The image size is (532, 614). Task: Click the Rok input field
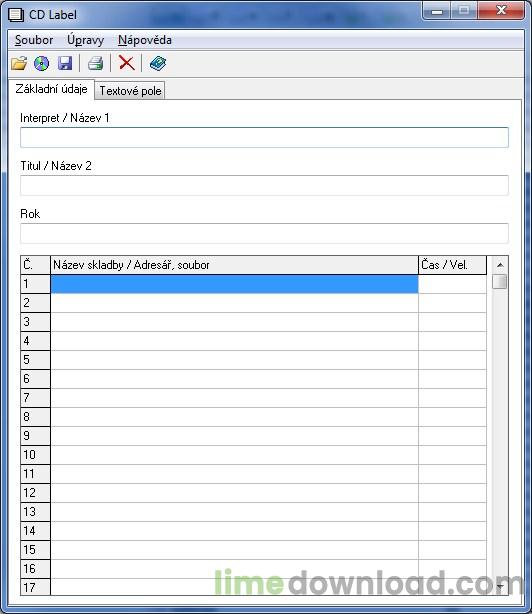pyautogui.click(x=264, y=233)
